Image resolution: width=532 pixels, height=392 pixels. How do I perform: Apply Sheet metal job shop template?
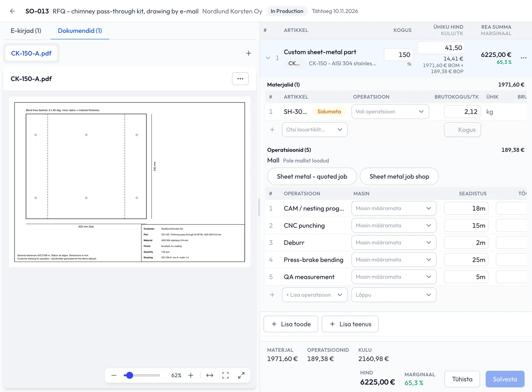click(399, 177)
